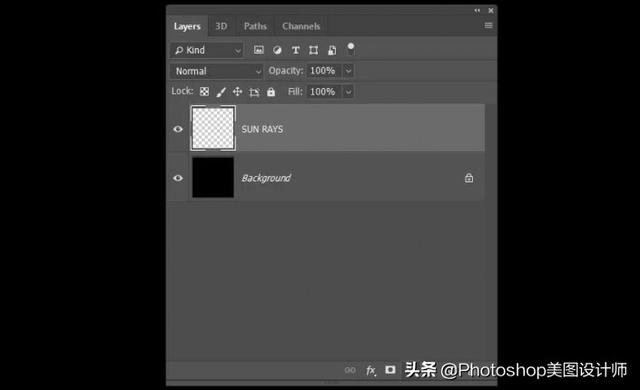Filter layers by shape layer icon

click(x=313, y=50)
